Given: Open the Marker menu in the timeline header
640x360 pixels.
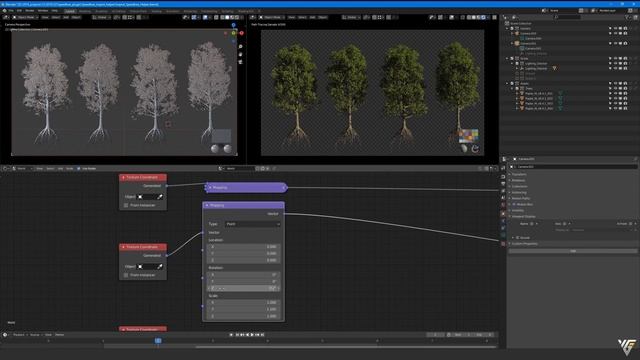Looking at the screenshot, I should pyautogui.click(x=60, y=335).
